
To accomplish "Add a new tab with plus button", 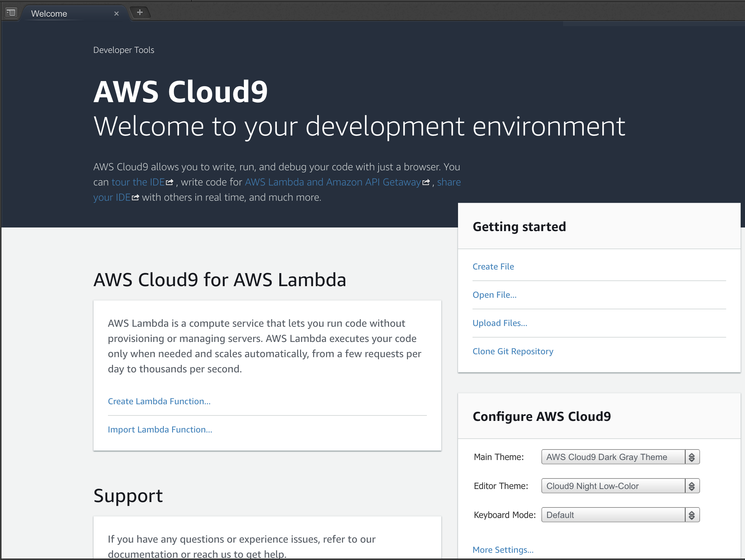I will [140, 12].
